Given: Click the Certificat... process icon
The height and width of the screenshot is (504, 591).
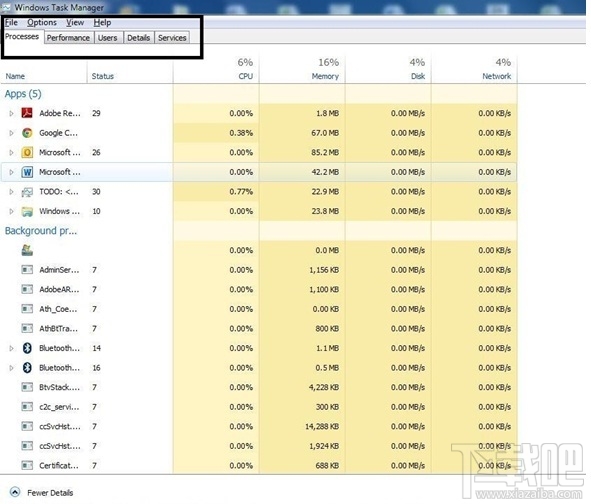Looking at the screenshot, I should coord(27,466).
